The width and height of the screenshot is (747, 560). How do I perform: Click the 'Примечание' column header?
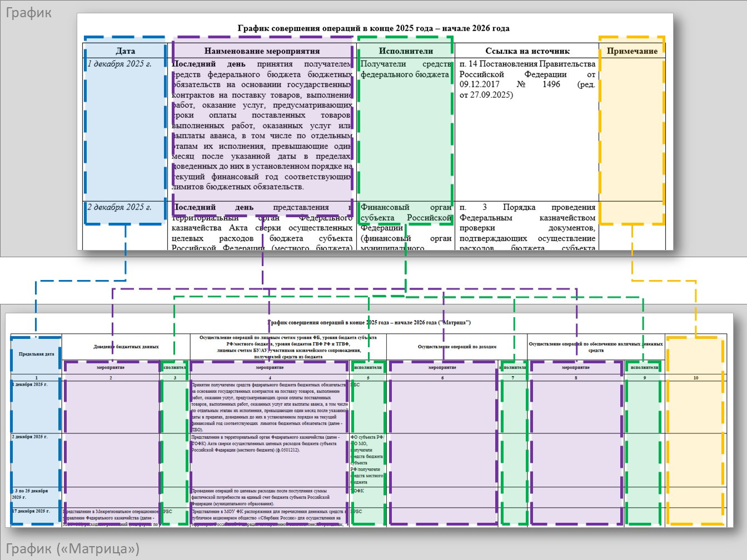632,51
